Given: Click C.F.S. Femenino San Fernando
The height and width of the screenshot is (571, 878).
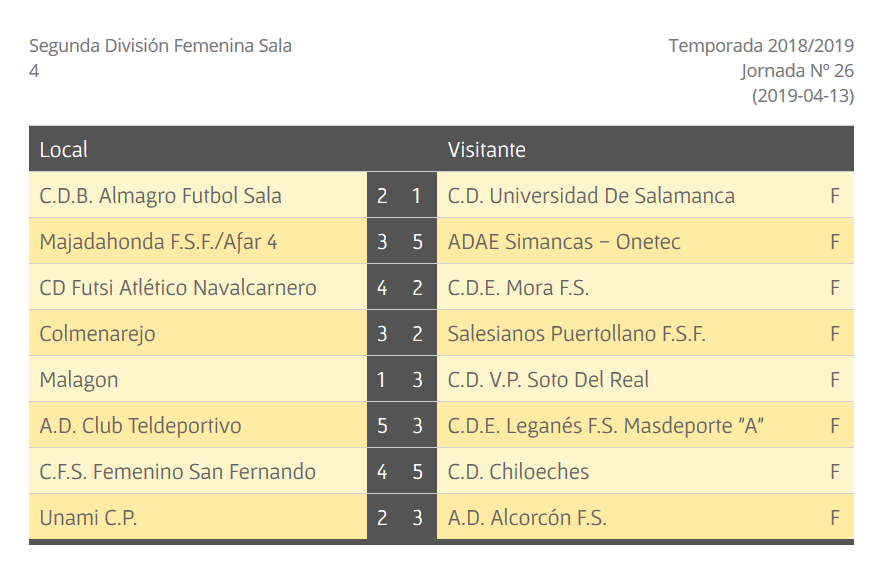Looking at the screenshot, I should [177, 472].
